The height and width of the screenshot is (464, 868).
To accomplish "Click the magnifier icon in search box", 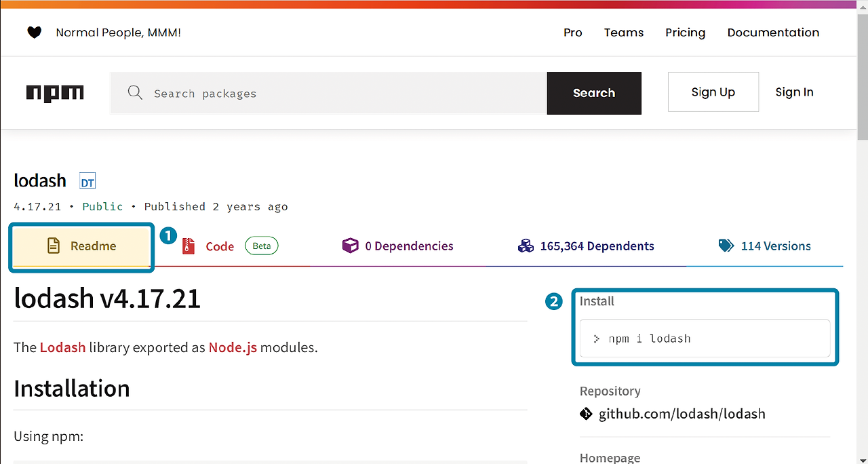I will click(135, 93).
